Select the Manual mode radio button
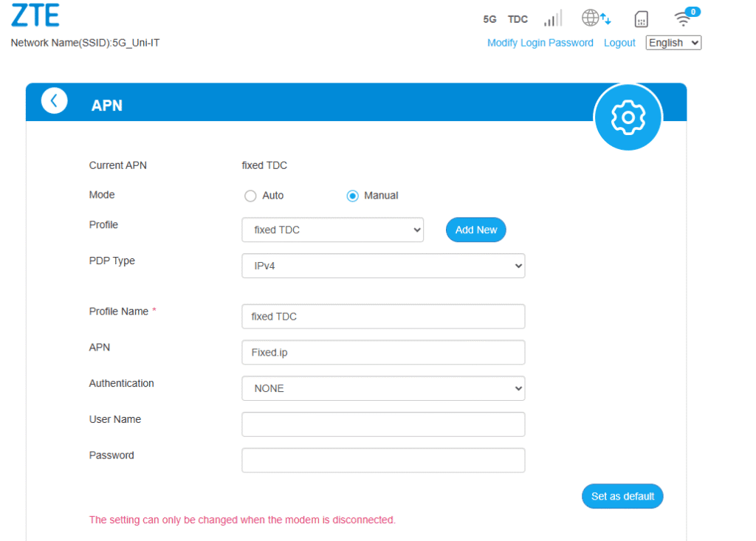This screenshot has width=756, height=541. coord(352,196)
